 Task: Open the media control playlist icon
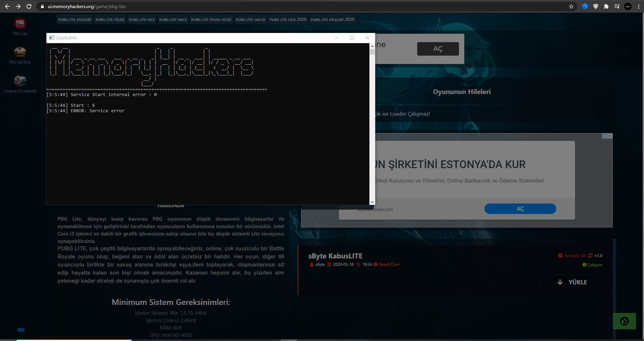click(x=617, y=6)
